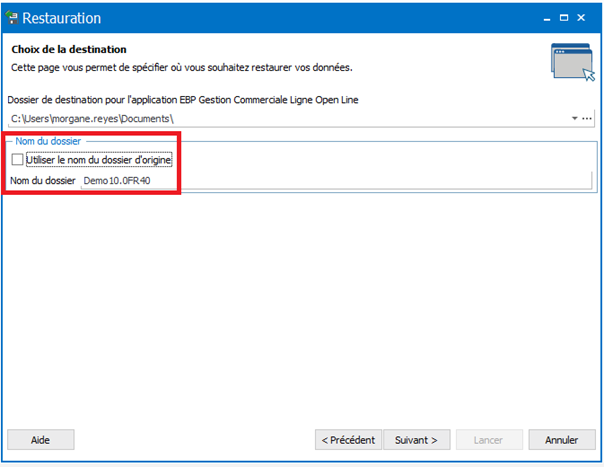Close the Restauration dialog

click(581, 18)
